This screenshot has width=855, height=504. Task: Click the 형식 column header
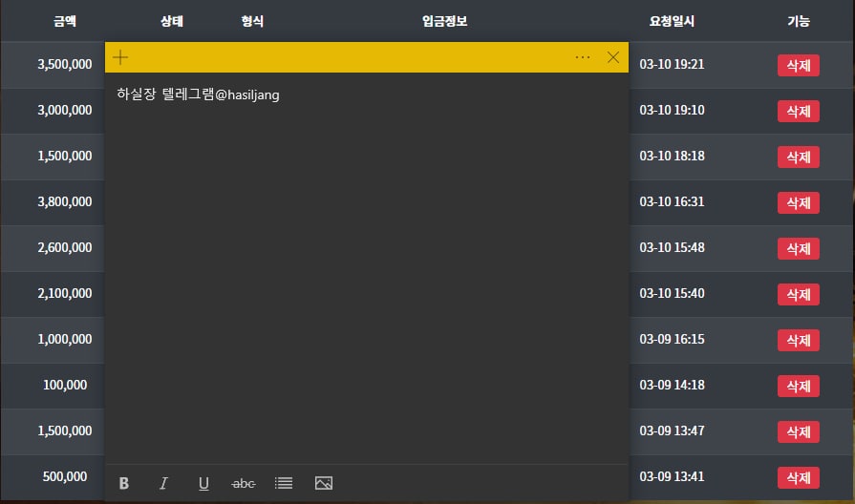[x=252, y=21]
